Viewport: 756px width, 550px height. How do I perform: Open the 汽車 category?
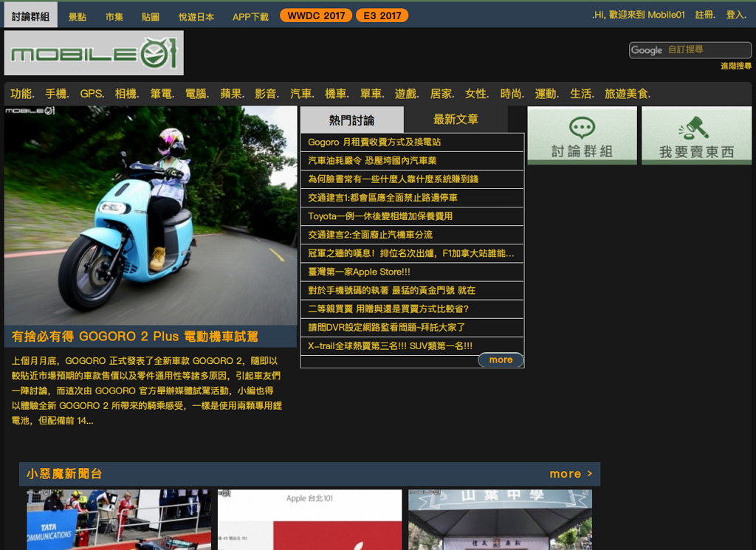[x=302, y=94]
